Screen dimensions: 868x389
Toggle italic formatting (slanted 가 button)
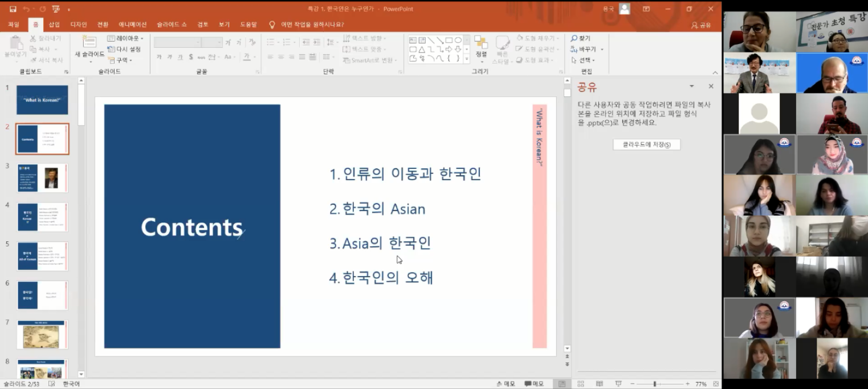click(170, 57)
